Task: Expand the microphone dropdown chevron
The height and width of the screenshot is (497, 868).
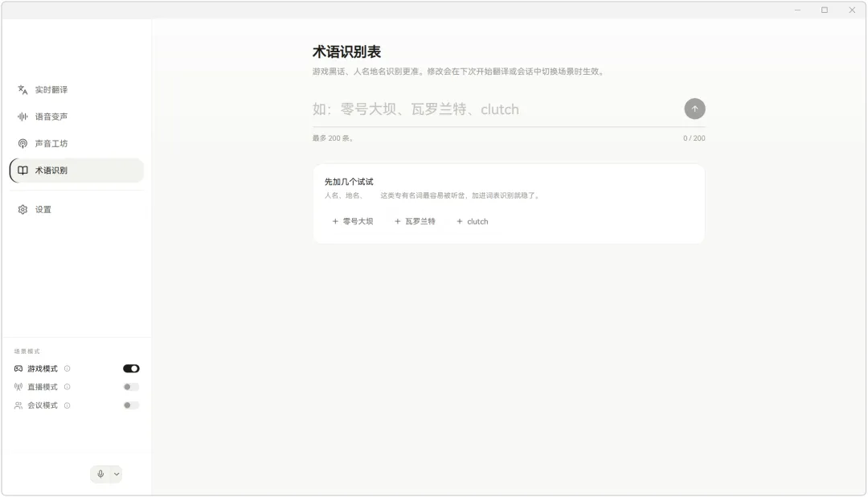Action: 117,474
